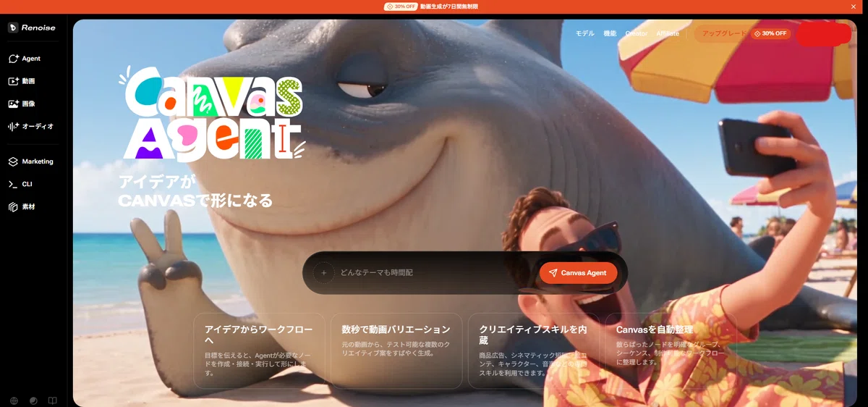The height and width of the screenshot is (407, 868).
Task: Open the 素材 assets section
Action: 22,206
